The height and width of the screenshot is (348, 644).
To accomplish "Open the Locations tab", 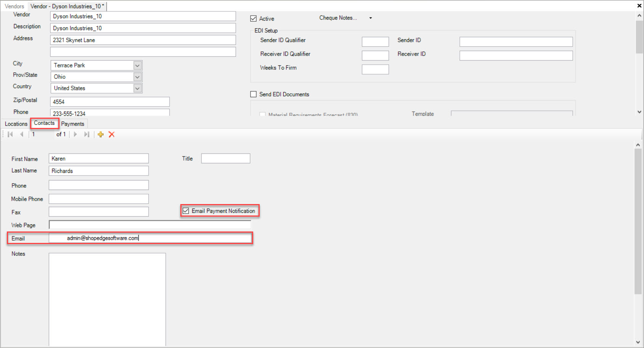I will click(x=16, y=124).
